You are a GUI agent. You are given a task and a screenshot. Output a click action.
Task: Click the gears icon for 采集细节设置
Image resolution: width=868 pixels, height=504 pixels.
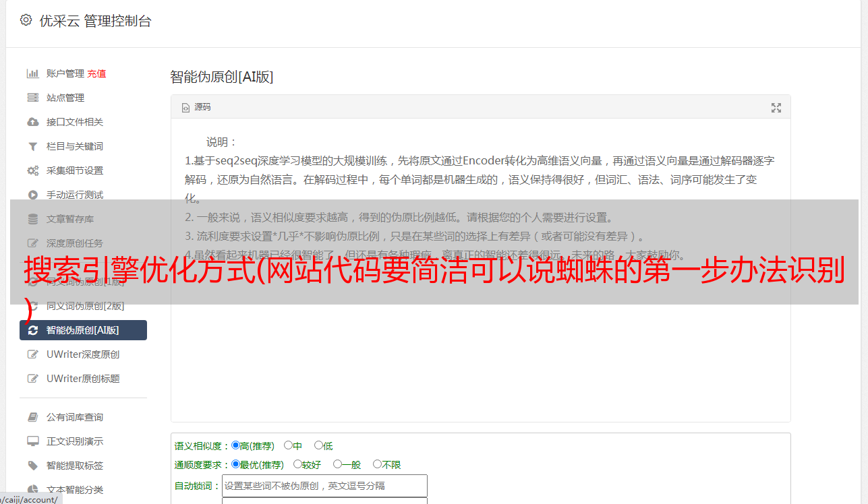(32, 170)
